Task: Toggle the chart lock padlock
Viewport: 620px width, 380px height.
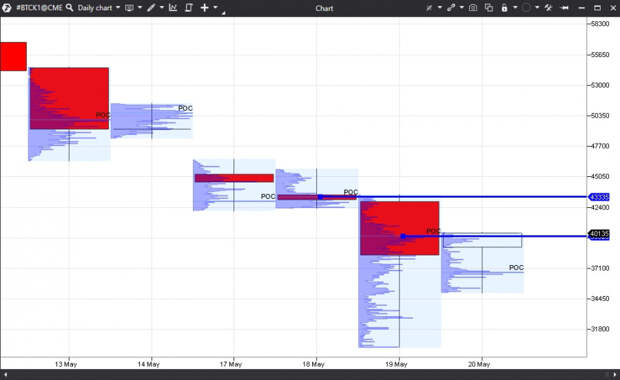Action: 504,8
